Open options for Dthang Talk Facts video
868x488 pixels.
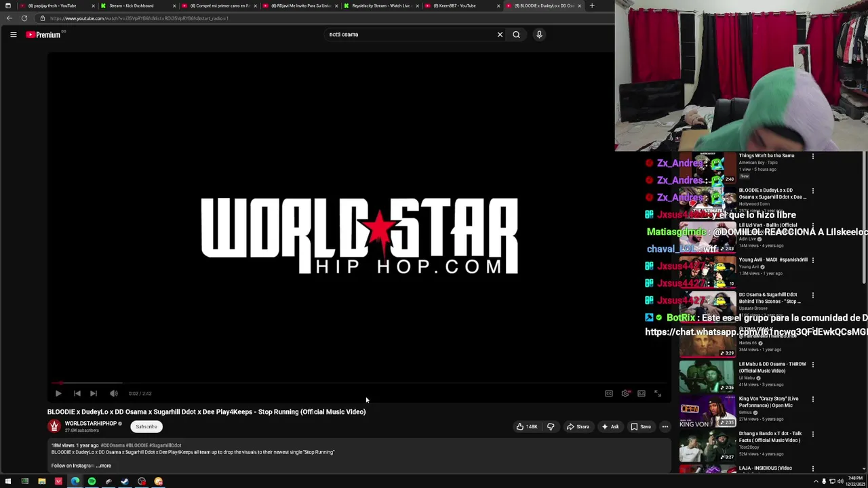coord(812,434)
